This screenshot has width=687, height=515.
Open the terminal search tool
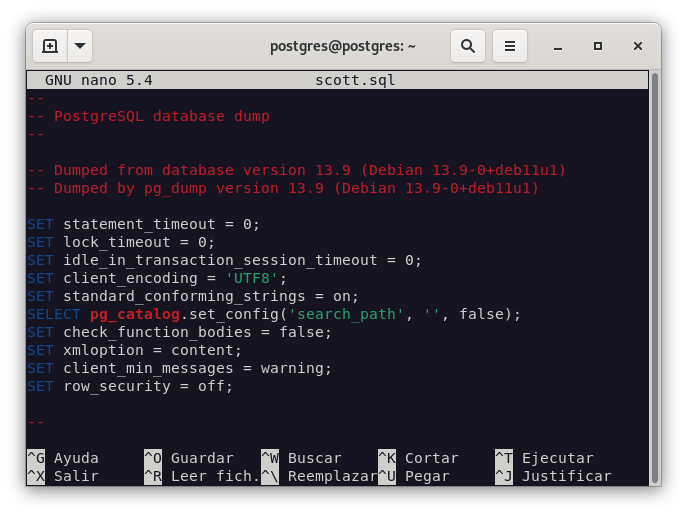(467, 46)
